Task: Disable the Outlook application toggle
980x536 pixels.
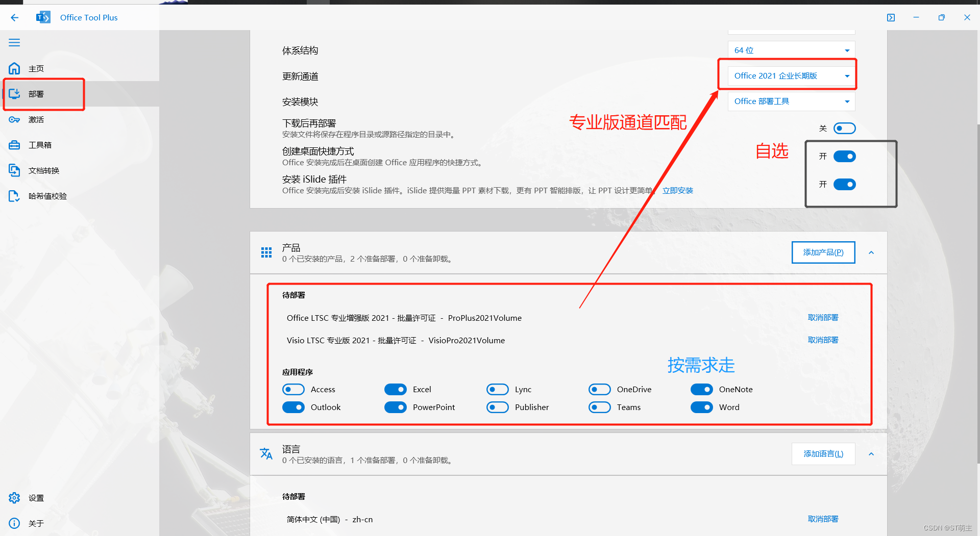Action: [293, 407]
